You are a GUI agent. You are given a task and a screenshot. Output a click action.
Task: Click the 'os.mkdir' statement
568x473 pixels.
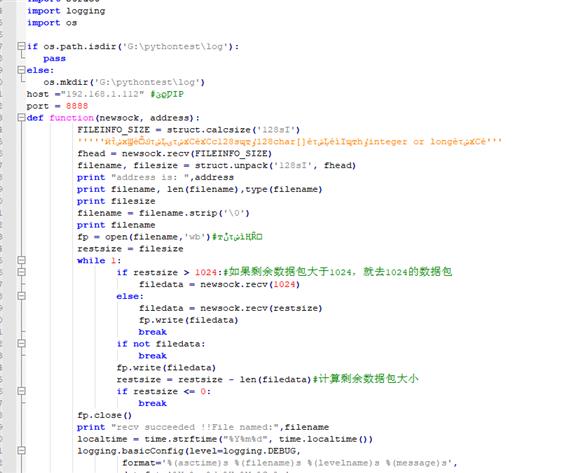124,82
